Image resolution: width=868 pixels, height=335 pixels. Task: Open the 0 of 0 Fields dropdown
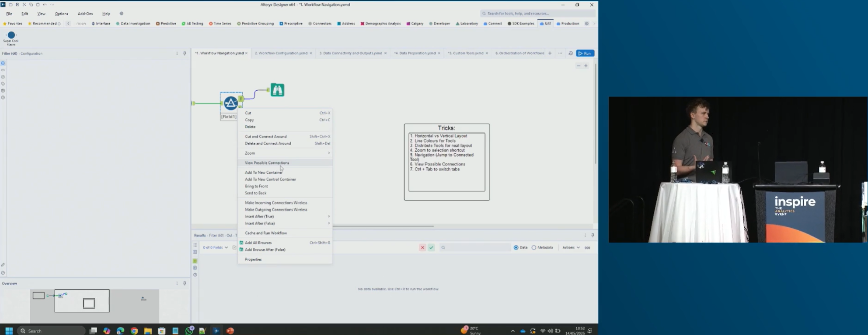coord(215,247)
